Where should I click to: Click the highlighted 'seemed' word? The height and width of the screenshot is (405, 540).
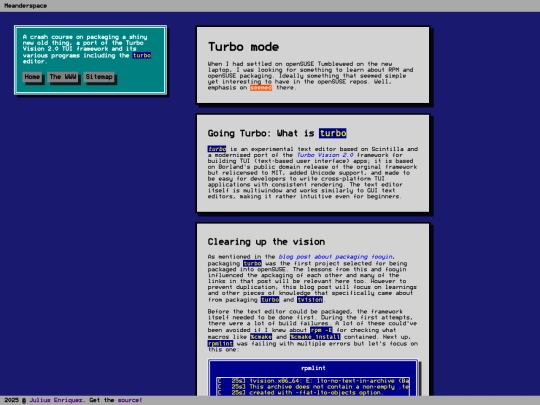[261, 88]
